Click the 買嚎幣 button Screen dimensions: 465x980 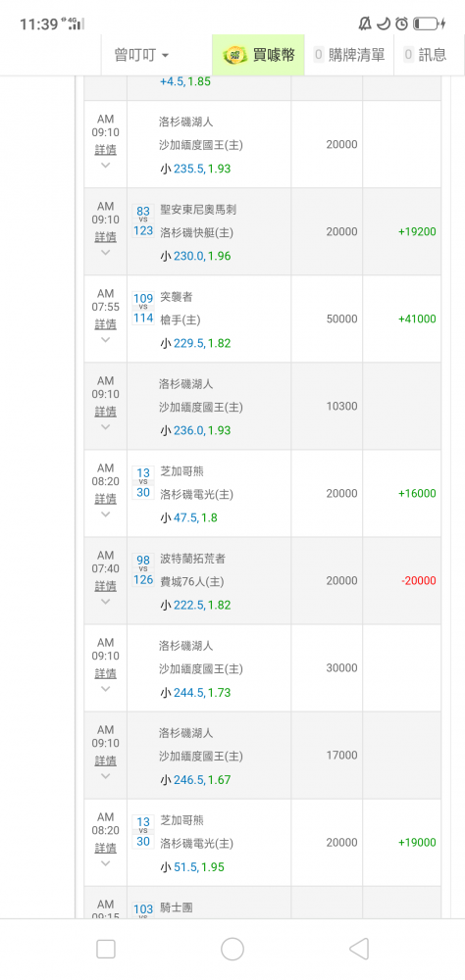click(x=258, y=55)
